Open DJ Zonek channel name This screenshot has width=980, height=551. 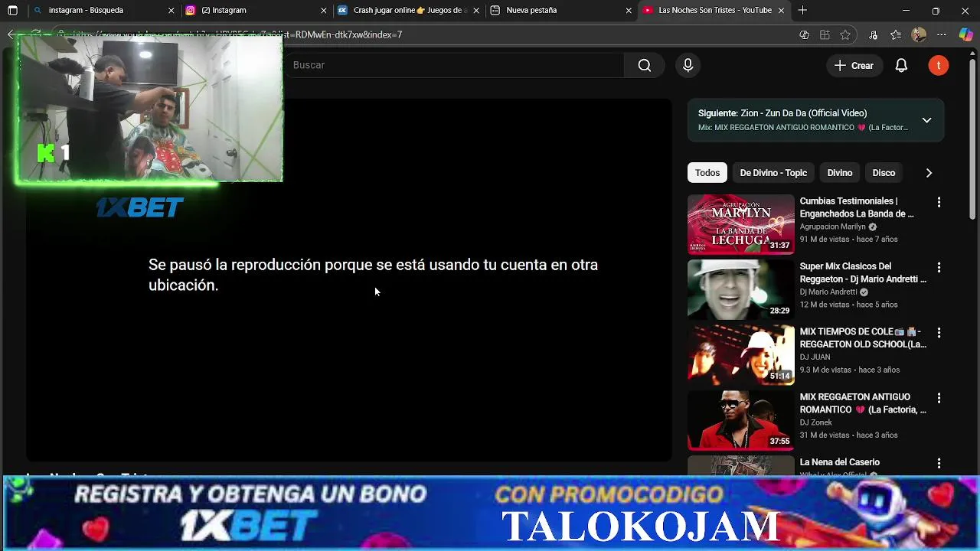[816, 422]
